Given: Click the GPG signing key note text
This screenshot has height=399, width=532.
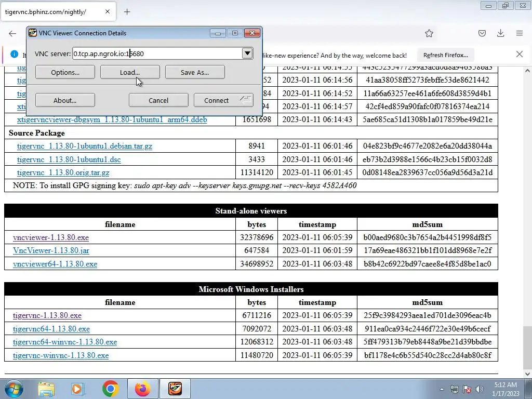Looking at the screenshot, I should coord(184,185).
